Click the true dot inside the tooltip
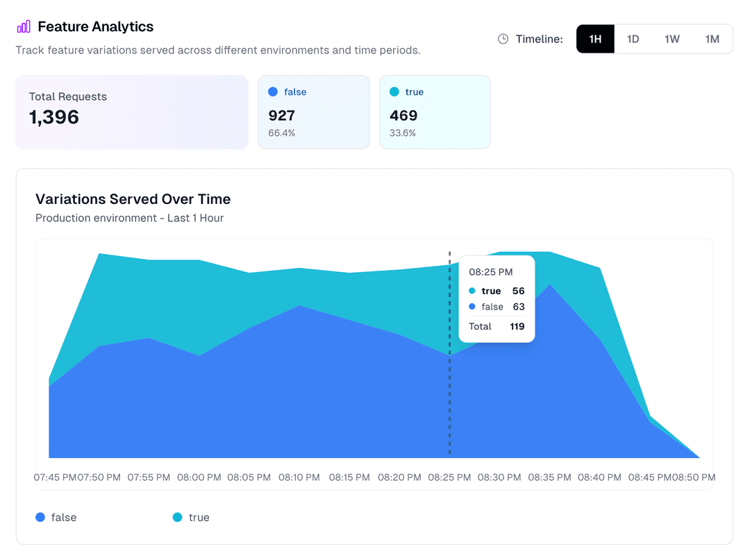Screen dimensions: 750x560 click(x=473, y=291)
